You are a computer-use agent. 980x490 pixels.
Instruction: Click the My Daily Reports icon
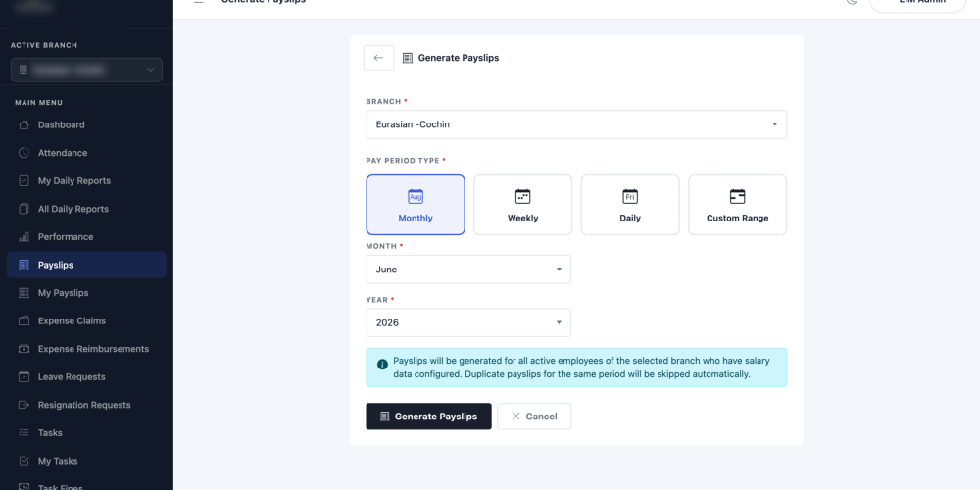[24, 180]
